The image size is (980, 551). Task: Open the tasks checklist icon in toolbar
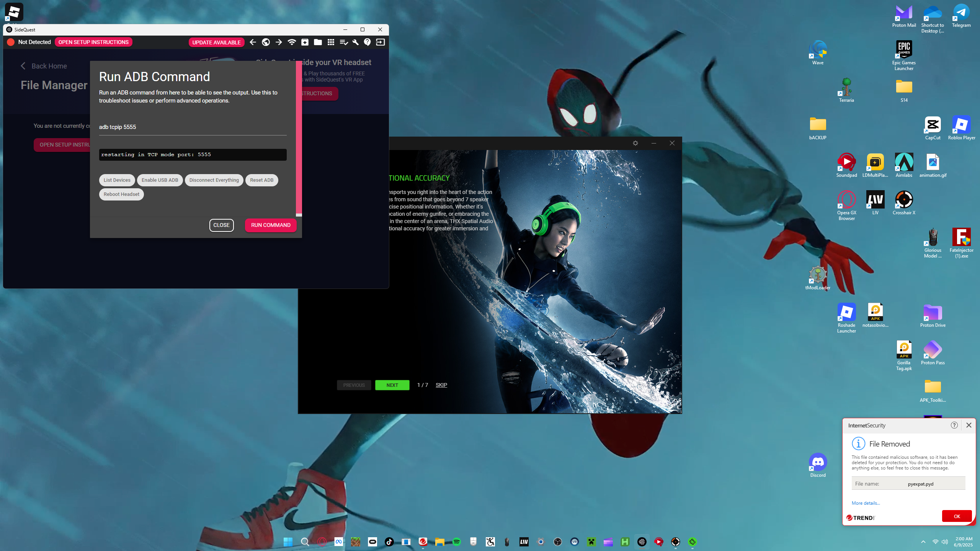pos(343,42)
